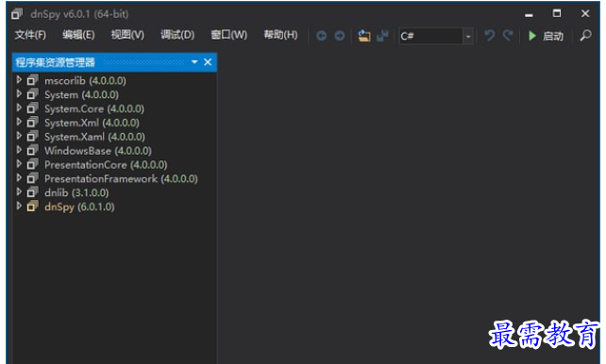Click the navigate backward arrow icon
606x364 pixels.
pos(321,36)
